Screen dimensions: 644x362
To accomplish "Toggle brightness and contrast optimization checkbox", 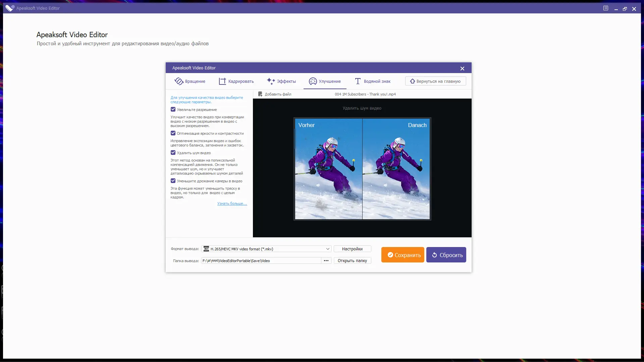I will coord(173,133).
